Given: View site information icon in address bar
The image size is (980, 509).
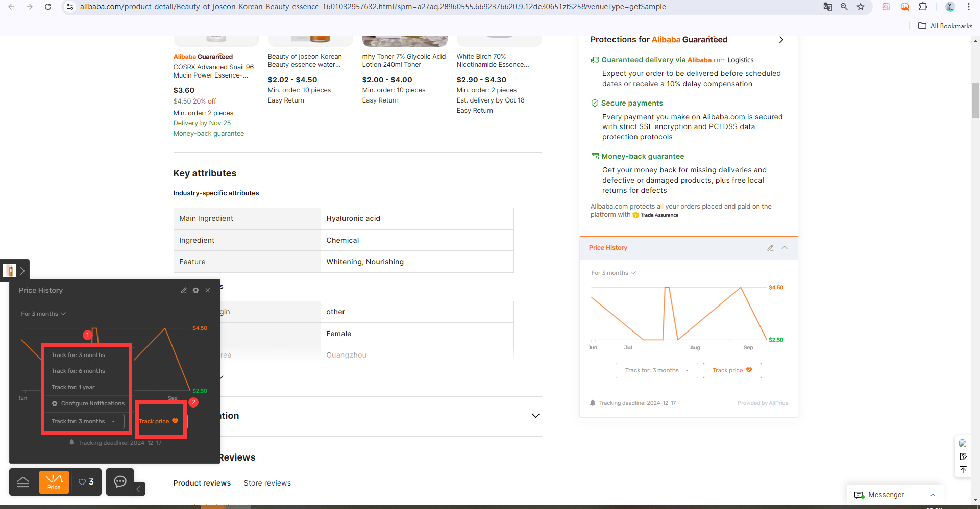Looking at the screenshot, I should 70,7.
